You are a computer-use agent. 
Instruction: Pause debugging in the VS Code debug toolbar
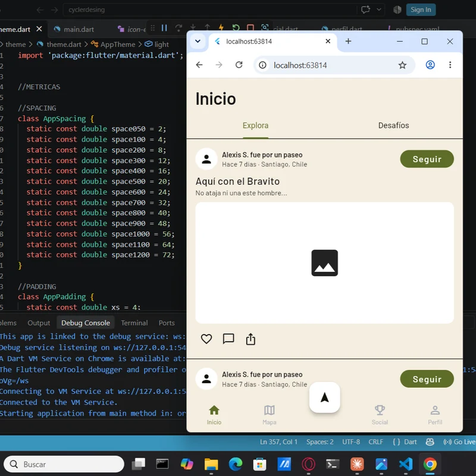(x=164, y=28)
